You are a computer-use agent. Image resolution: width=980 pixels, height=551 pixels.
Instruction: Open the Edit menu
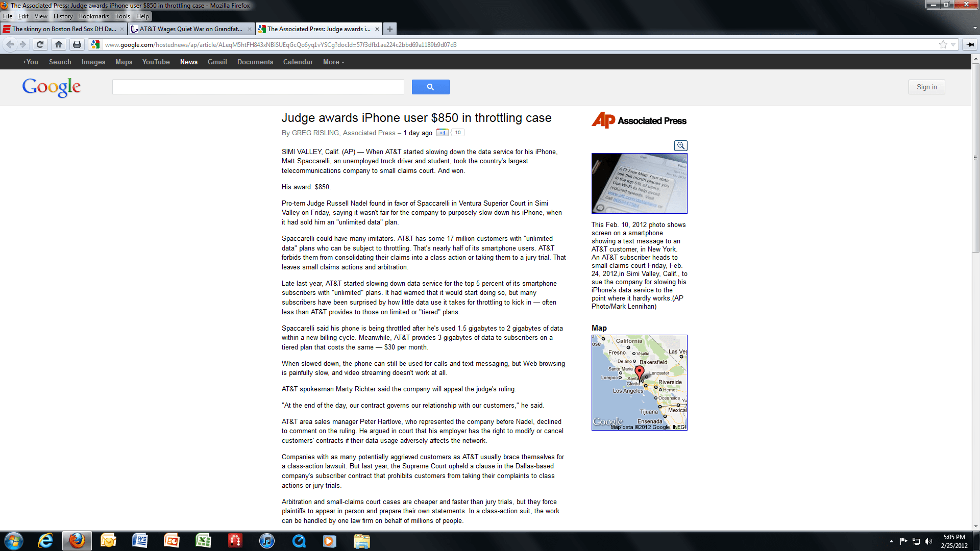pyautogui.click(x=23, y=16)
